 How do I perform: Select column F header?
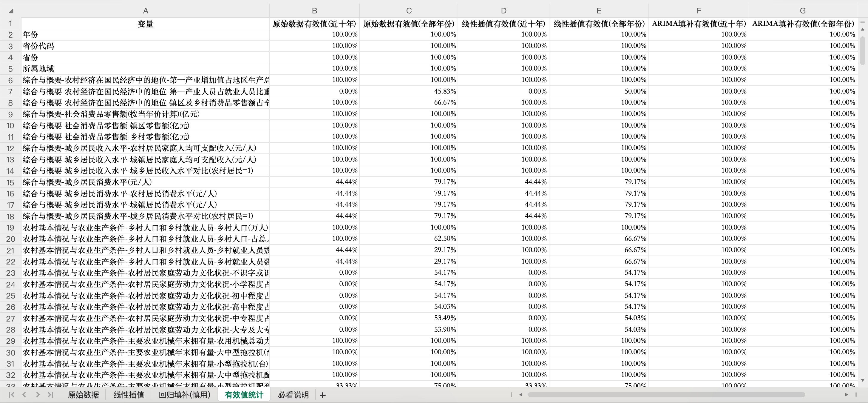click(699, 11)
